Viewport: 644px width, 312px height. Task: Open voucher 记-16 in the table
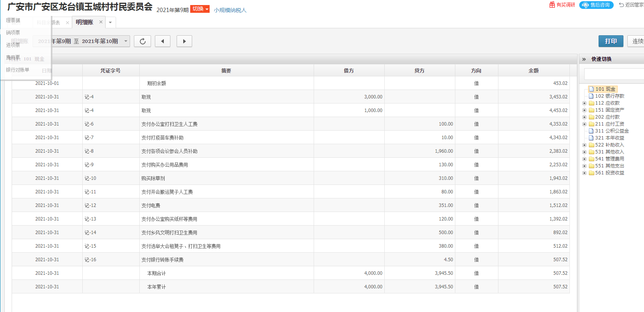click(x=90, y=260)
